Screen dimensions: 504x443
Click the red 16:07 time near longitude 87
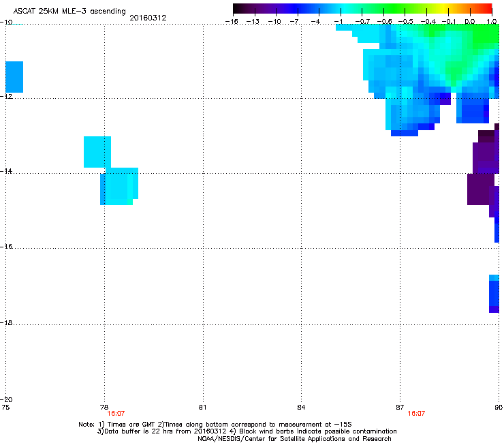[416, 414]
